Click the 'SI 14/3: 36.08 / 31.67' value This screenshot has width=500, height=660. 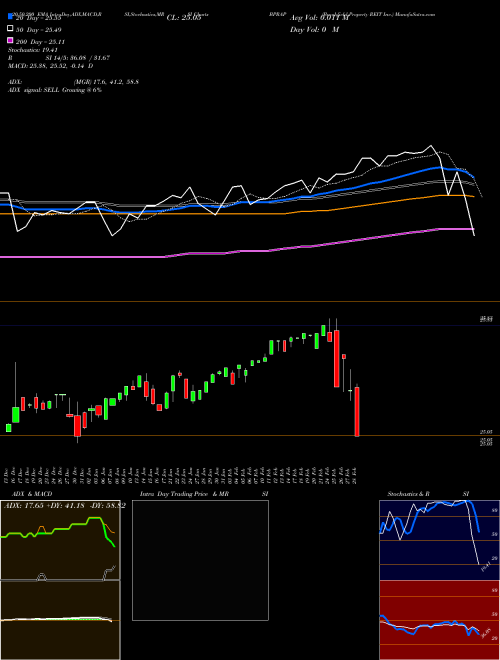(x=78, y=58)
